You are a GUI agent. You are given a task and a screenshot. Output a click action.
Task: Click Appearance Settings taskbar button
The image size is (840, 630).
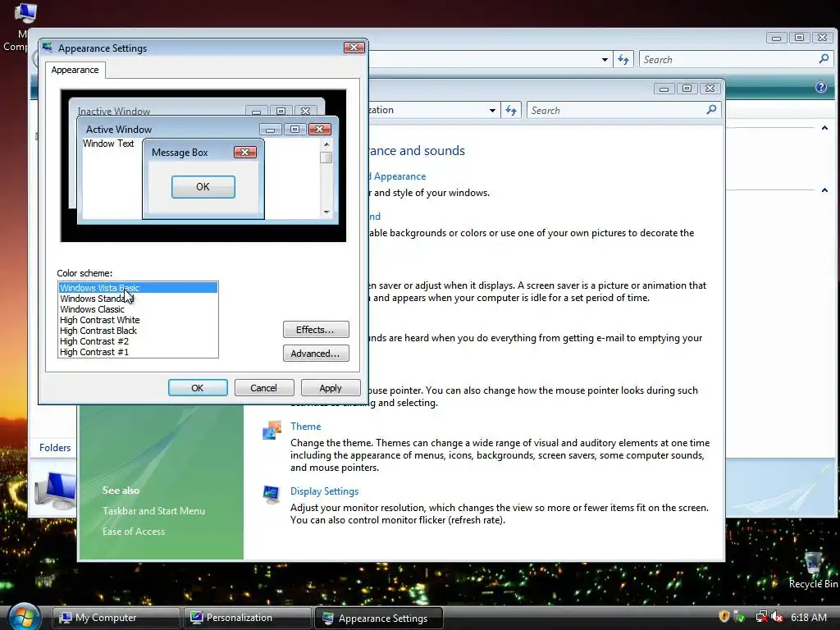click(x=379, y=618)
